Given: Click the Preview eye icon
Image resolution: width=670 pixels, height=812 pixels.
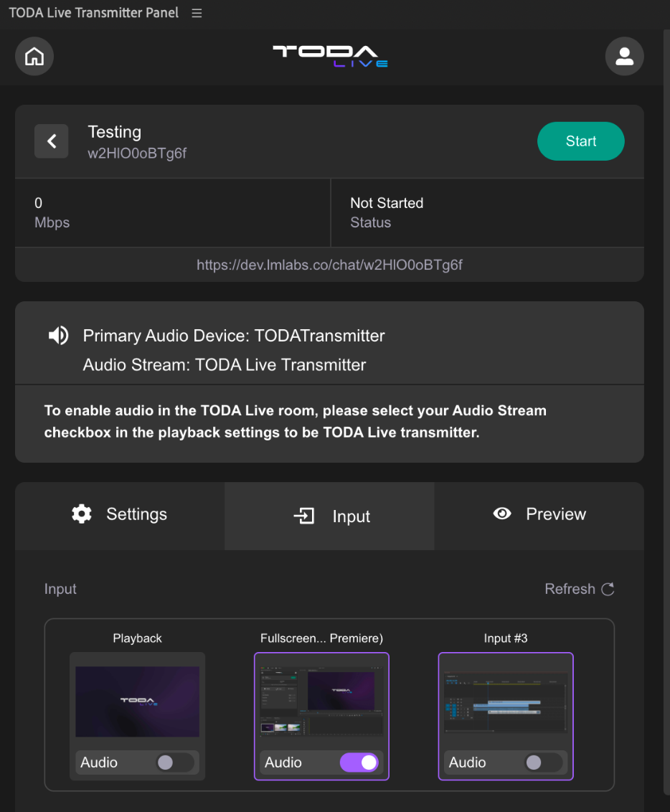Looking at the screenshot, I should [502, 514].
